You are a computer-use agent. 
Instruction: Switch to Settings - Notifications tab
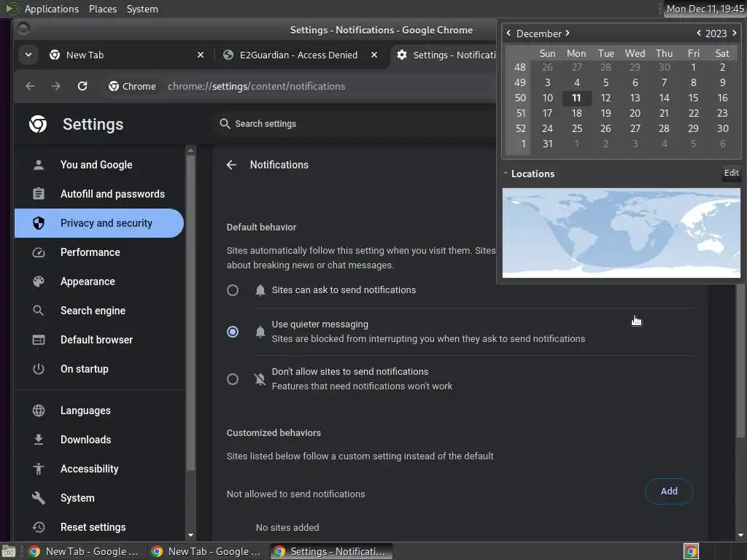(x=444, y=55)
